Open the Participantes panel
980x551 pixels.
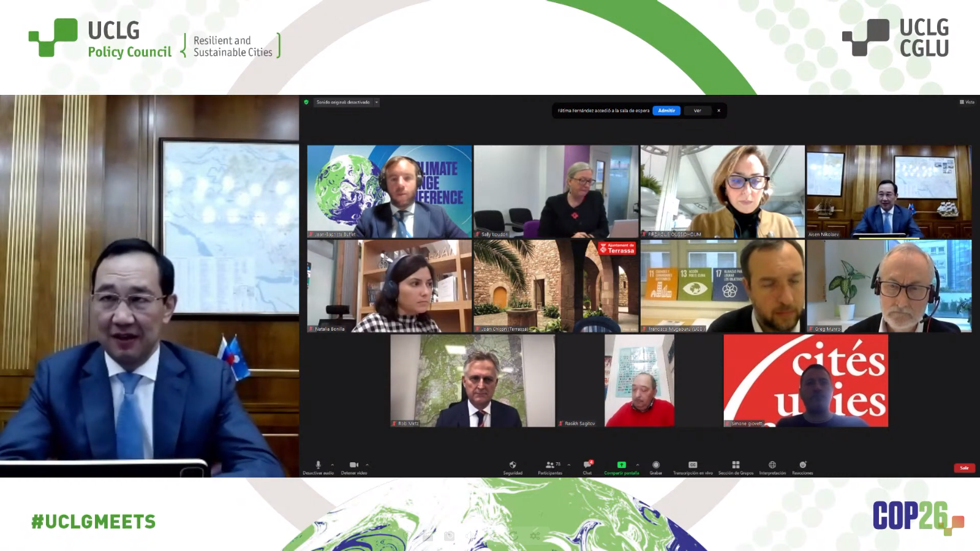[x=550, y=468]
